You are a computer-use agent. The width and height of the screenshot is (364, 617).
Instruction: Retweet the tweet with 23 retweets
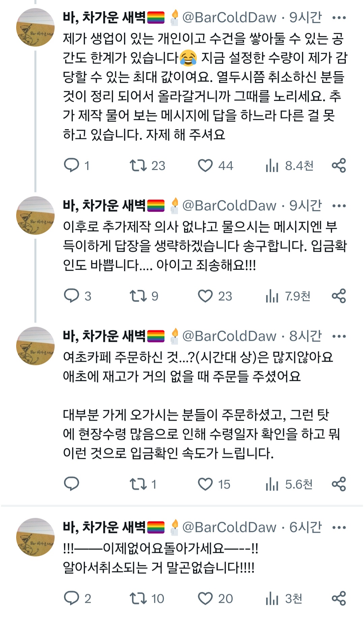[x=138, y=165]
